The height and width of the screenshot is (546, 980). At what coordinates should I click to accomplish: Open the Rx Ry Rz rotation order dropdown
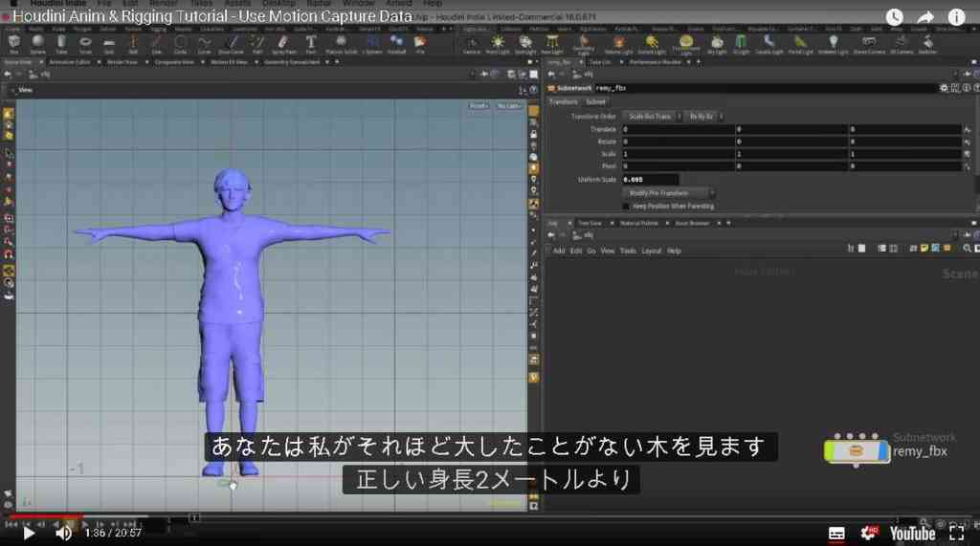coord(704,117)
